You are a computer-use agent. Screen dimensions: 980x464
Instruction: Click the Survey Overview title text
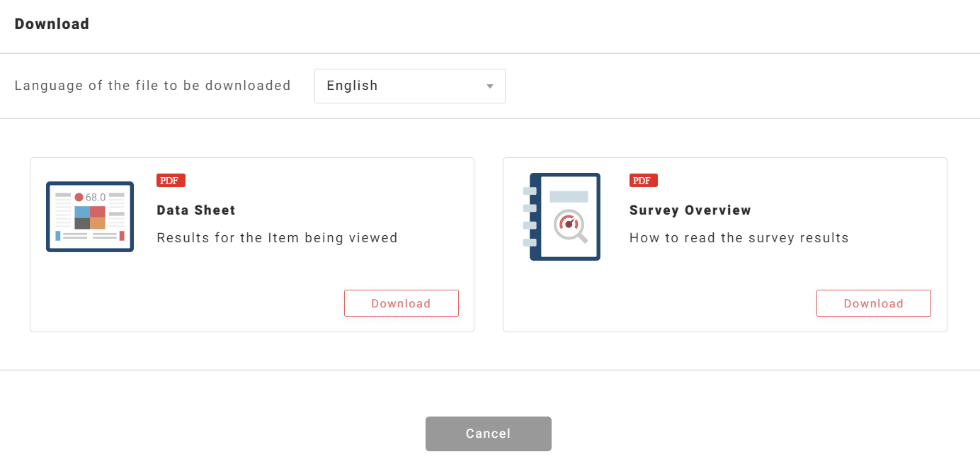tap(690, 210)
